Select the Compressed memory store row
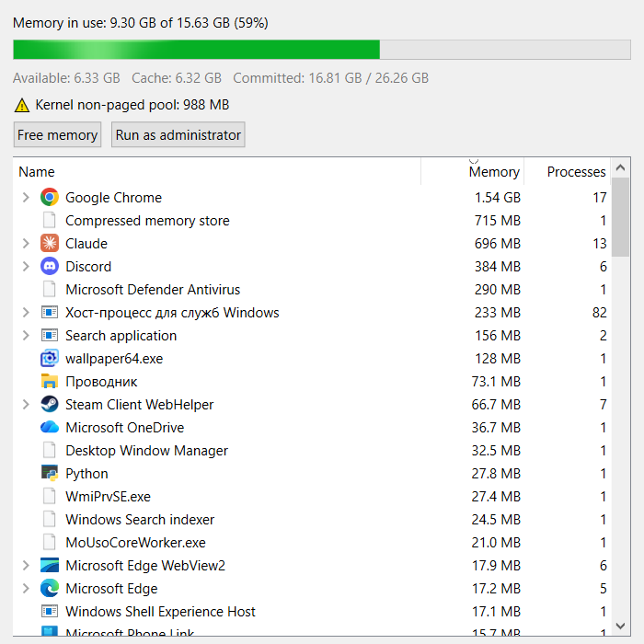This screenshot has height=644, width=644. [x=312, y=221]
